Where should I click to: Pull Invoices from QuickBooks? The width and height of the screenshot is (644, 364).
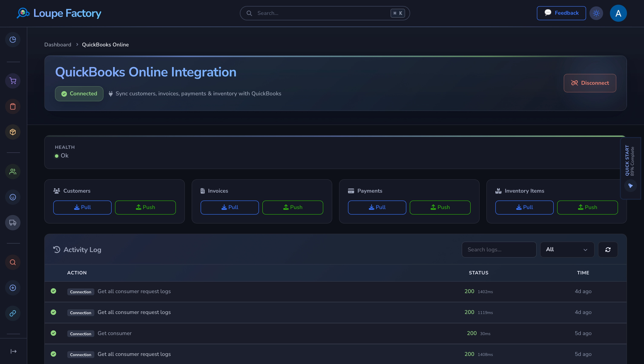pos(230,207)
